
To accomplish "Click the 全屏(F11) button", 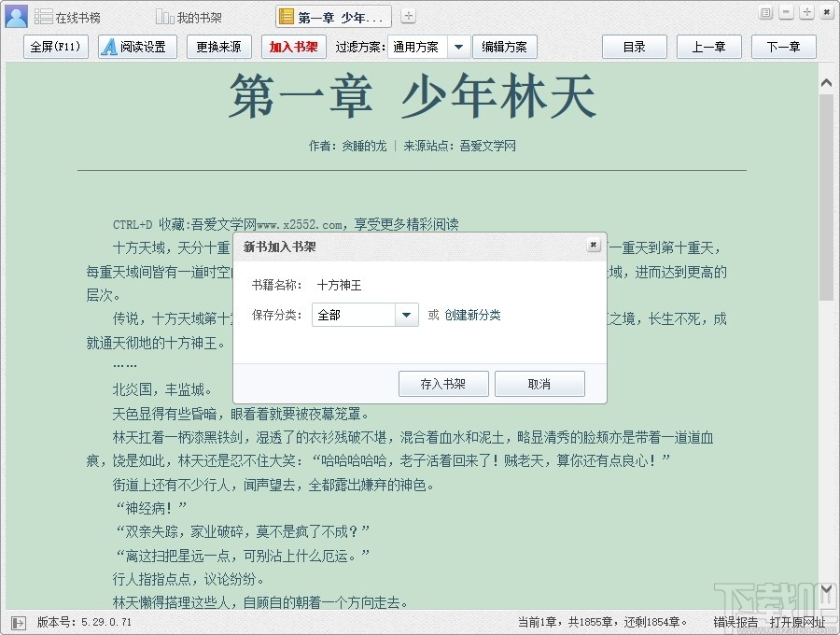I will pos(55,46).
